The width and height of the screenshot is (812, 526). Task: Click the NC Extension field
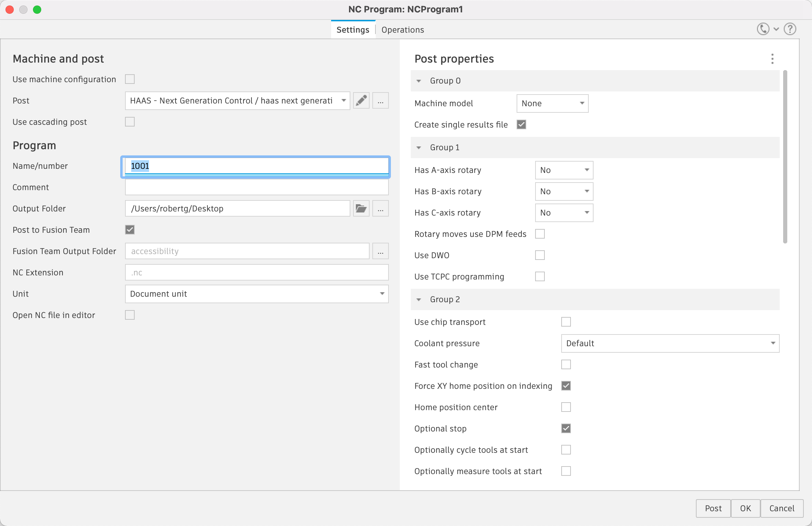coord(257,273)
